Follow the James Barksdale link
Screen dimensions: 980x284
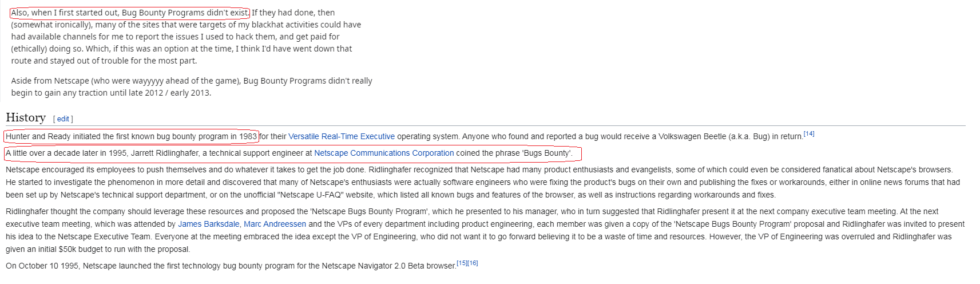[209, 224]
